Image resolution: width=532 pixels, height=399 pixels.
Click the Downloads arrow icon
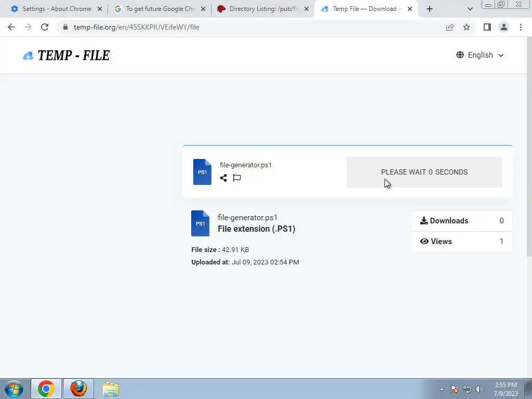[x=424, y=220]
